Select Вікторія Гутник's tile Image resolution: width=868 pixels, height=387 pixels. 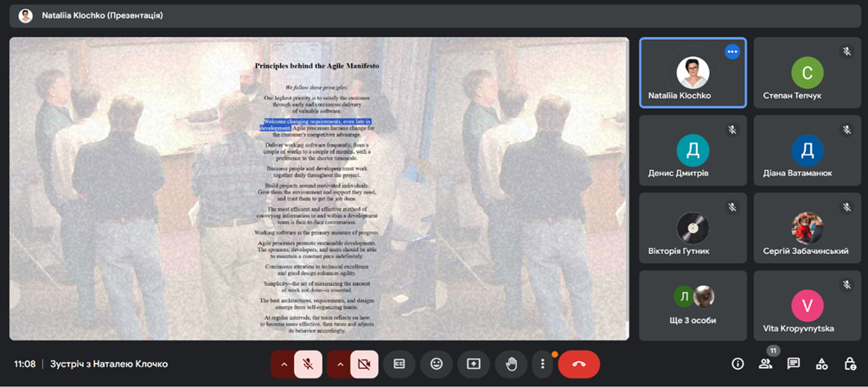(692, 228)
